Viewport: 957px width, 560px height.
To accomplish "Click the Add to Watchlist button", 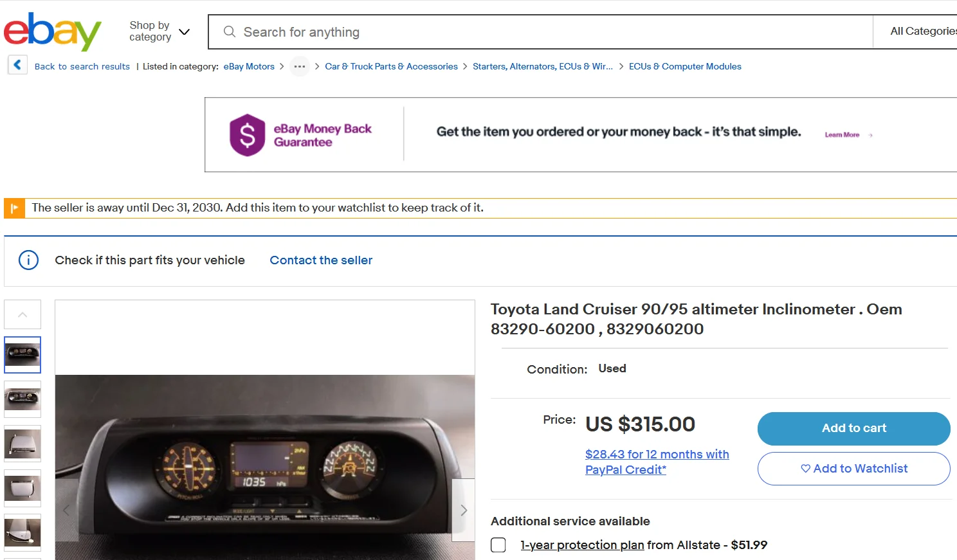I will (x=853, y=469).
